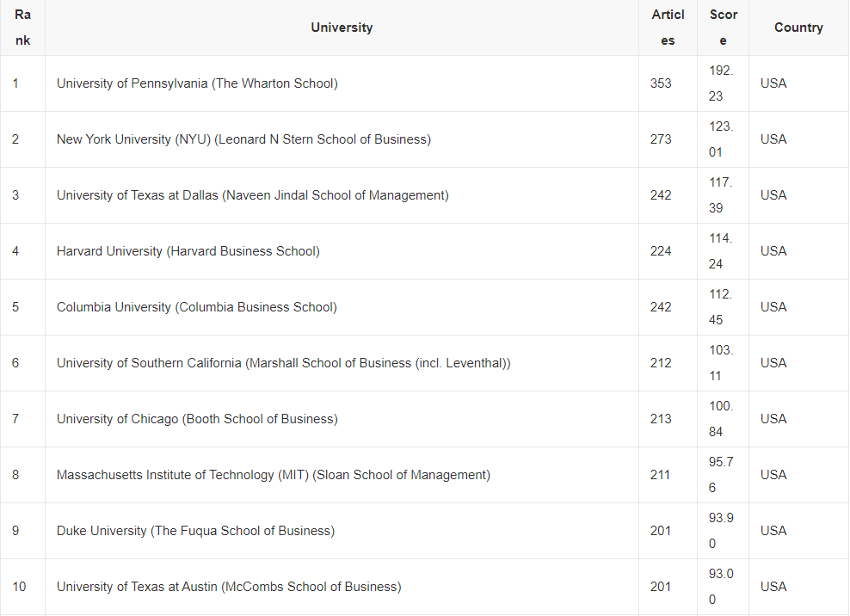
Task: Click the Country column header
Action: 798,28
